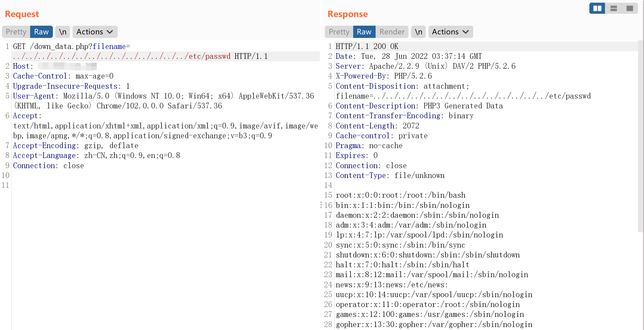Switch Response view to Pretty tab
Image resolution: width=644 pixels, height=330 pixels.
[339, 32]
